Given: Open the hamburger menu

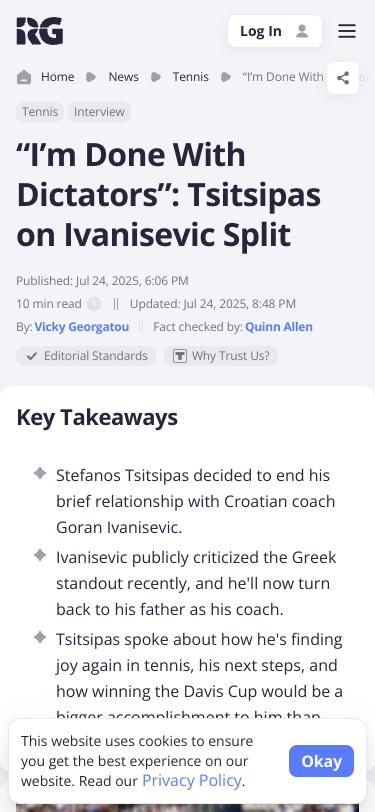Looking at the screenshot, I should (x=347, y=31).
